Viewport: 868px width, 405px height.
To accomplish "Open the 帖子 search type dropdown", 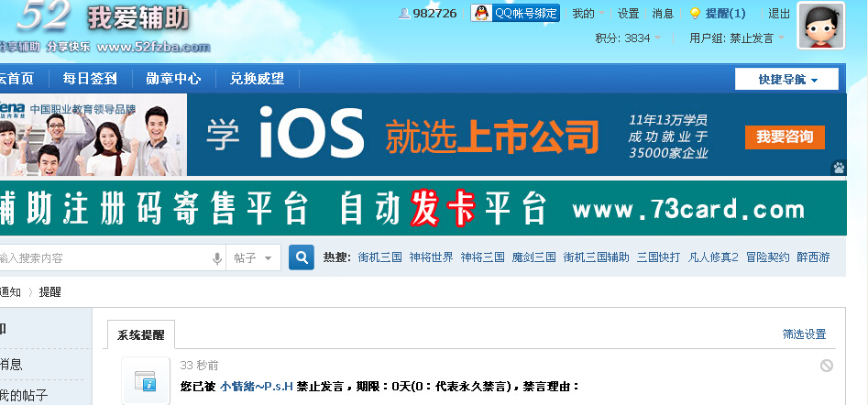I will (x=253, y=258).
